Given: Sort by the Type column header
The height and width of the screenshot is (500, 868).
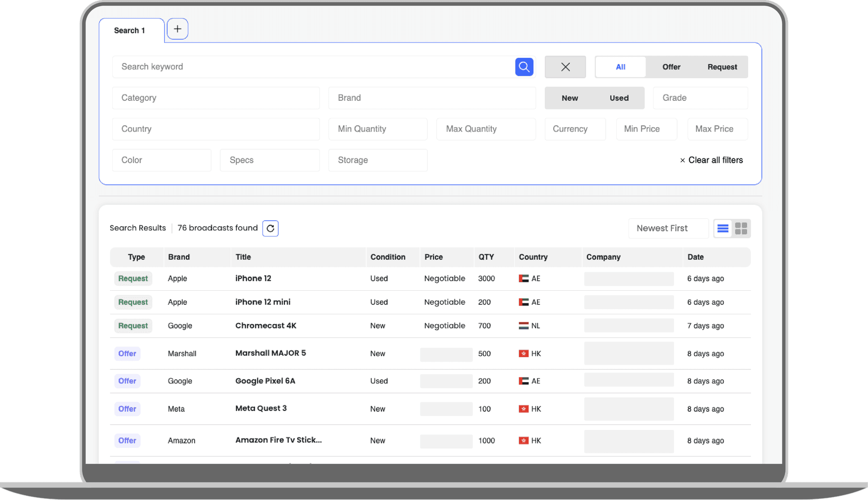Looking at the screenshot, I should click(137, 257).
